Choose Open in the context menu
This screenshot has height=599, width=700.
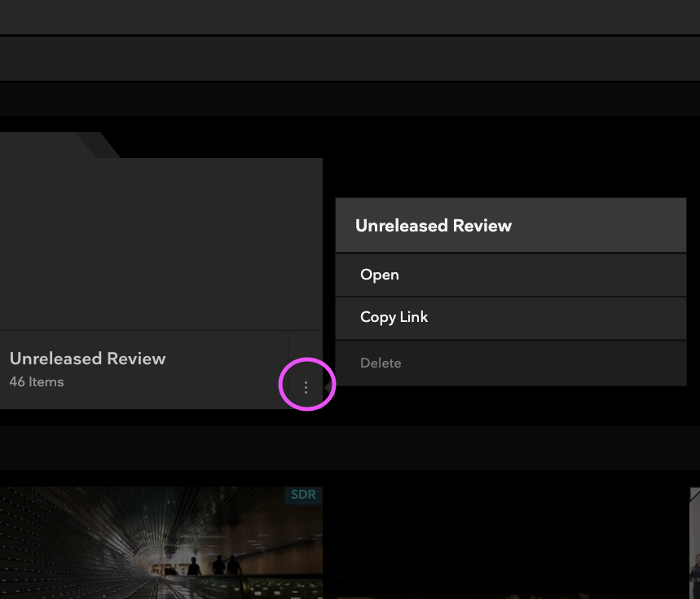click(511, 275)
